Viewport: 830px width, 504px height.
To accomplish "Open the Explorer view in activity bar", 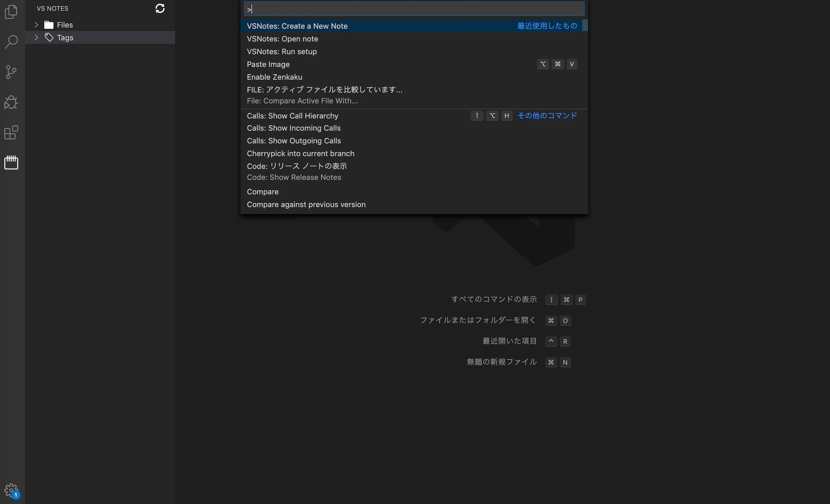I will (11, 12).
